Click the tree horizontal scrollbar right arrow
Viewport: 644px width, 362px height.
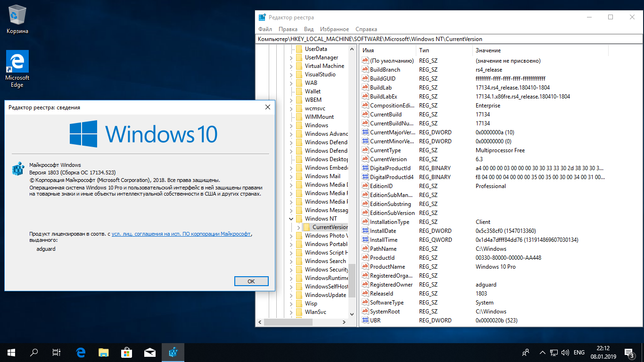pyautogui.click(x=344, y=322)
